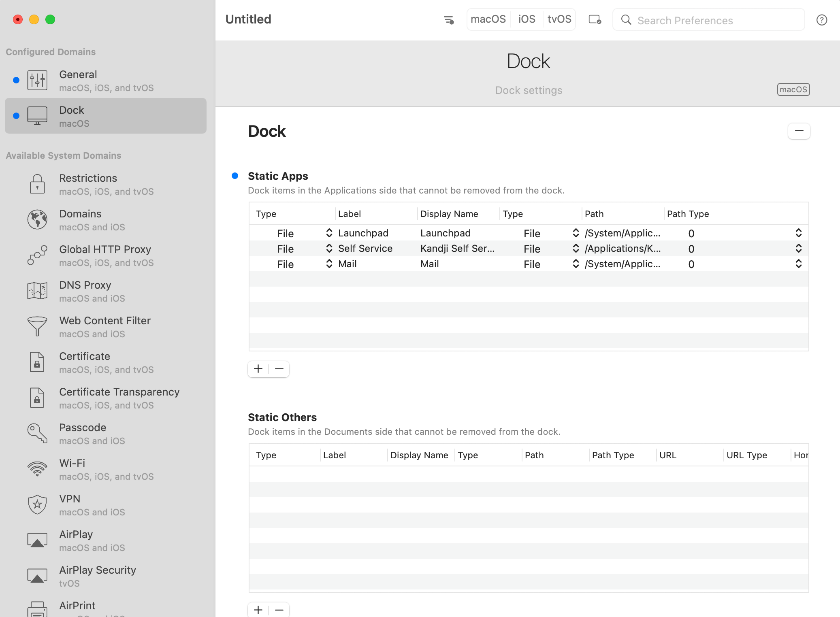The width and height of the screenshot is (840, 617).
Task: Remove selected row from Static Others table
Action: pos(279,610)
